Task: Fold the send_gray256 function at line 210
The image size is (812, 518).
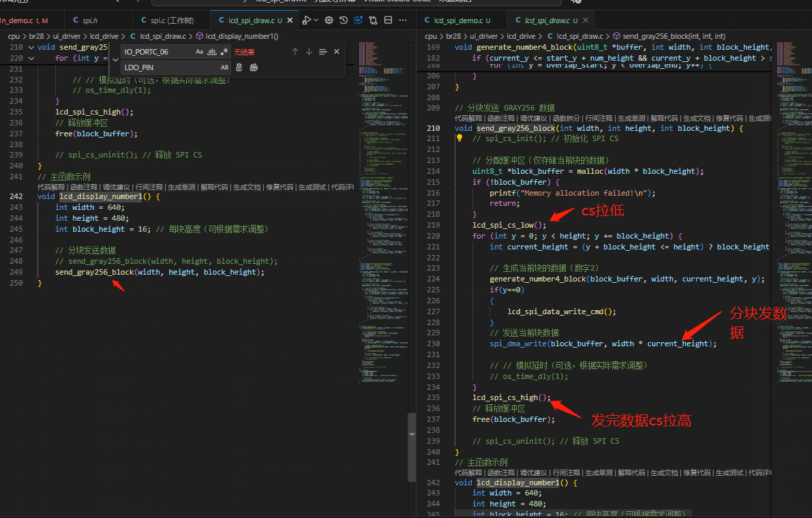Action: [x=31, y=47]
